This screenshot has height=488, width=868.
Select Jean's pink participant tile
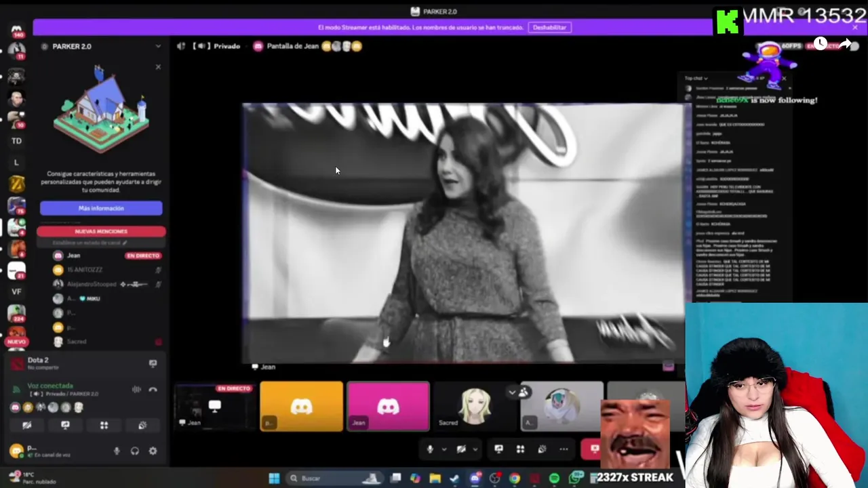pos(388,406)
